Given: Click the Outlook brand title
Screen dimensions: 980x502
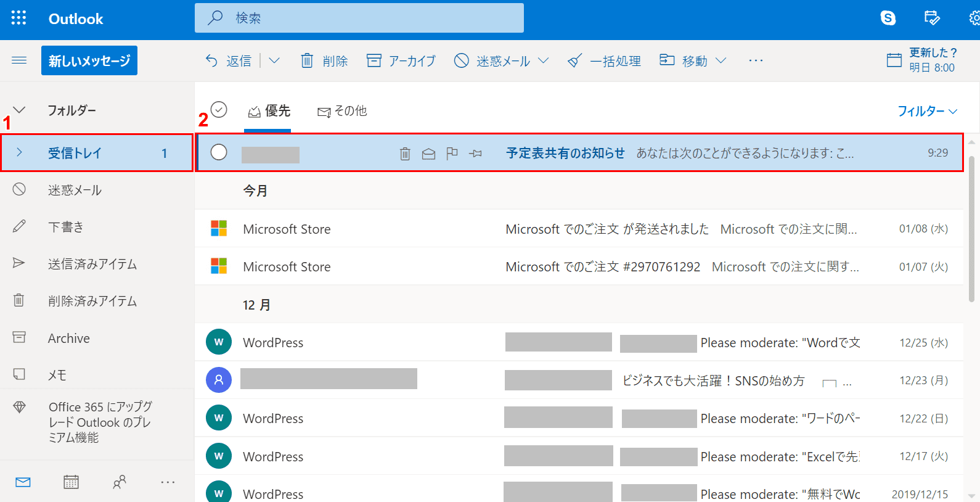Looking at the screenshot, I should pos(76,19).
